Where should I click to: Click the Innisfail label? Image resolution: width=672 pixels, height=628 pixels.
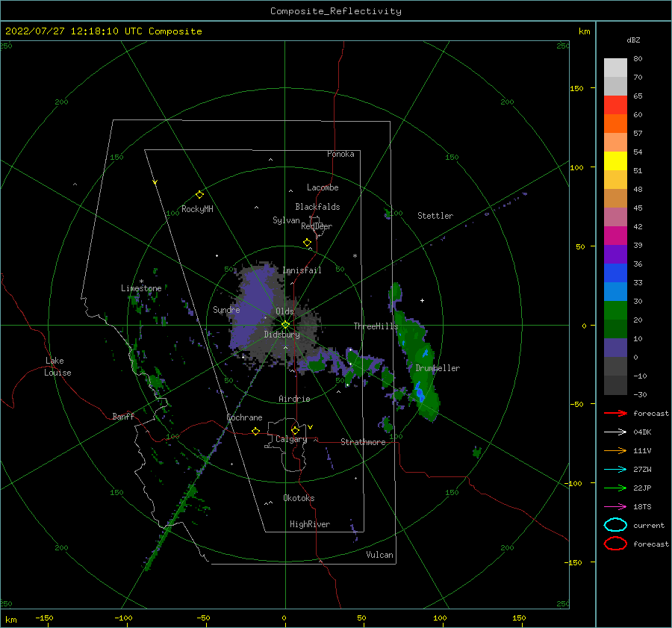302,270
